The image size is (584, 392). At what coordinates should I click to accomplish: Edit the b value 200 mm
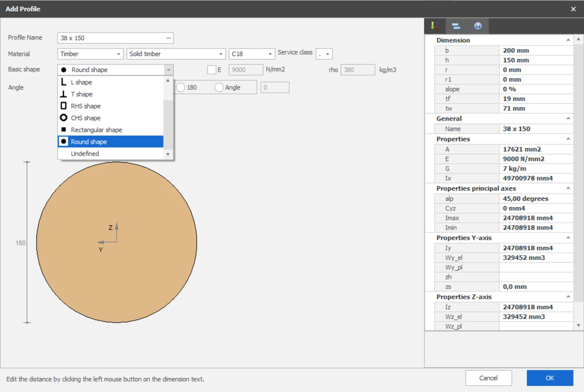[536, 51]
